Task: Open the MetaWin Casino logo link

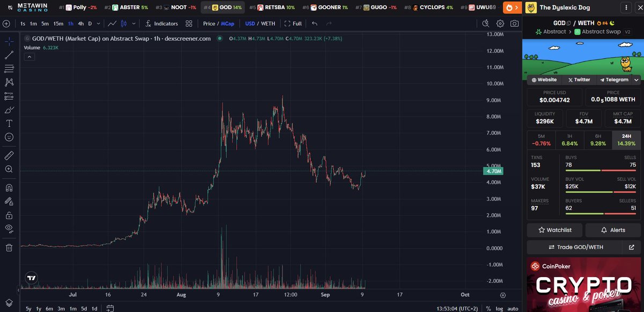Action: pos(27,8)
